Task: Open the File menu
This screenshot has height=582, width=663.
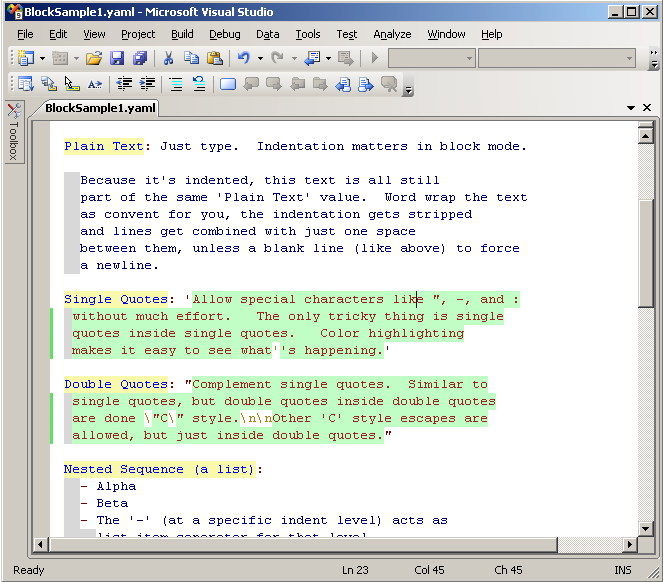Action: click(25, 34)
